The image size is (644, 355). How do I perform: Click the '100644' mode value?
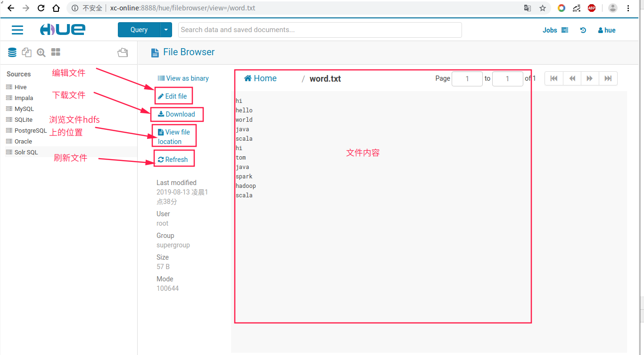click(x=167, y=288)
